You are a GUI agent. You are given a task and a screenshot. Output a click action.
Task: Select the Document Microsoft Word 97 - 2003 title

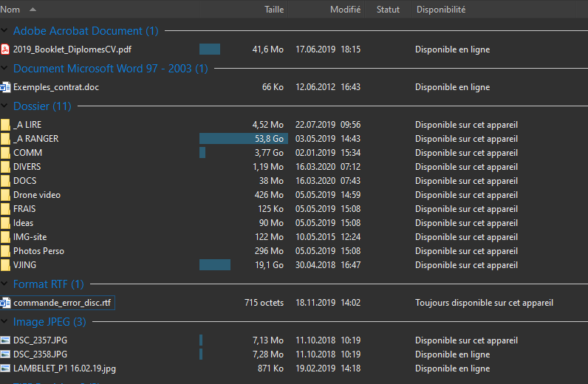tap(111, 69)
